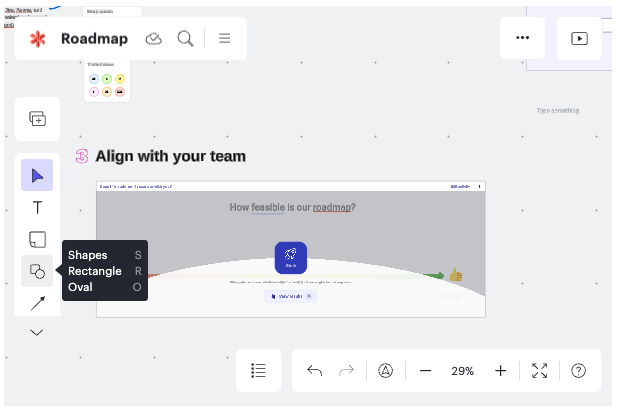Image resolution: width=626 pixels, height=417 pixels.
Task: Expand more tools with the down chevron
Action: coord(37,332)
